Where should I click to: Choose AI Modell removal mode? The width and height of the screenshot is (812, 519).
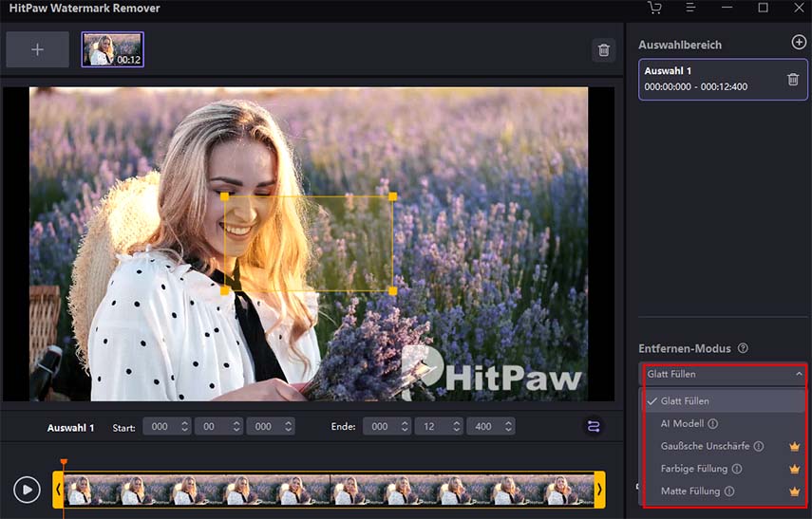tap(682, 424)
